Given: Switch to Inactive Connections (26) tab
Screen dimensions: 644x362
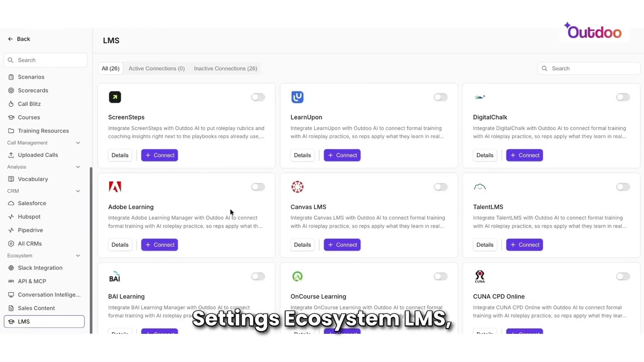Looking at the screenshot, I should [x=225, y=68].
